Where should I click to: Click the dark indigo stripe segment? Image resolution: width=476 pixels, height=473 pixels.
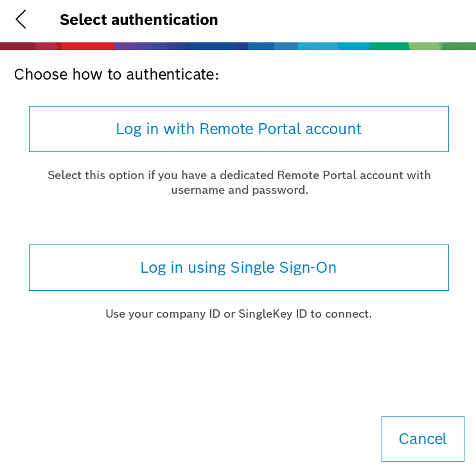[x=178, y=46]
